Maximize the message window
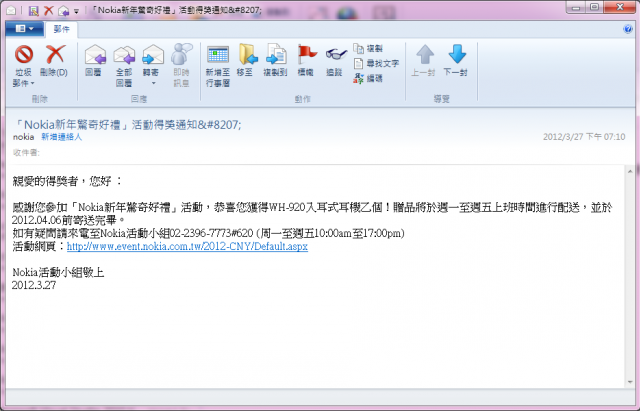 pyautogui.click(x=594, y=7)
